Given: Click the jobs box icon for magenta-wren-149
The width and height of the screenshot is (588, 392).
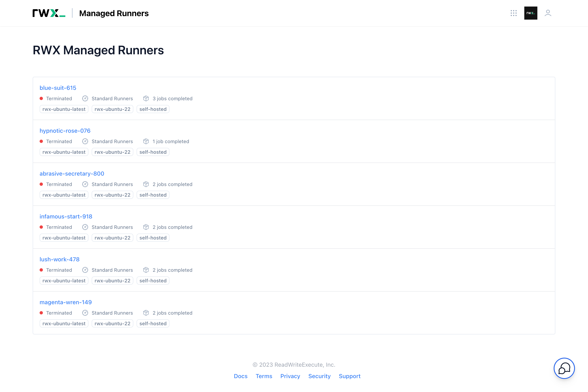Looking at the screenshot, I should tap(146, 313).
